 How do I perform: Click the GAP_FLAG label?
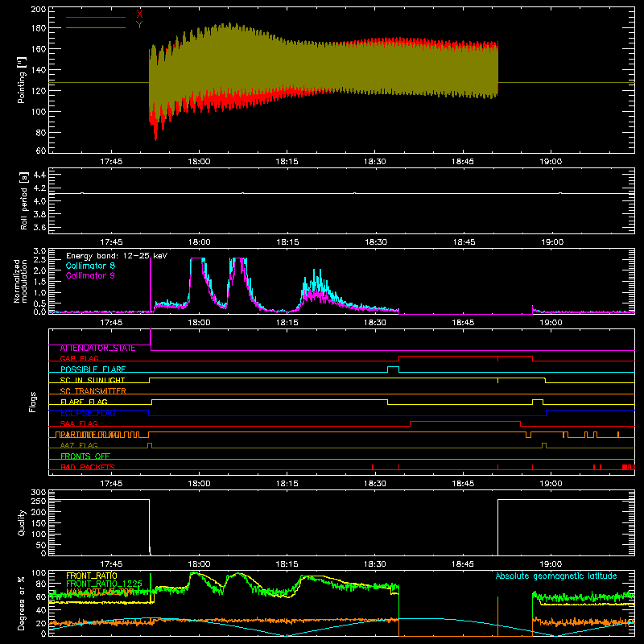[79, 358]
